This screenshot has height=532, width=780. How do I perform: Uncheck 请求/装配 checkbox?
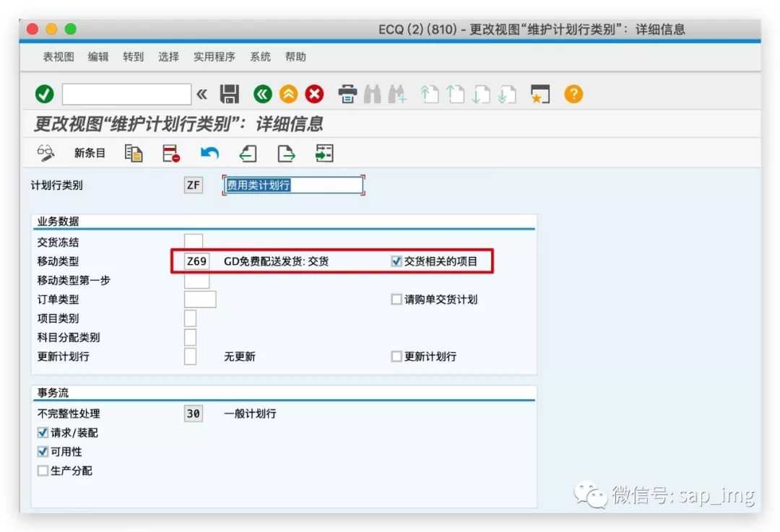point(43,432)
